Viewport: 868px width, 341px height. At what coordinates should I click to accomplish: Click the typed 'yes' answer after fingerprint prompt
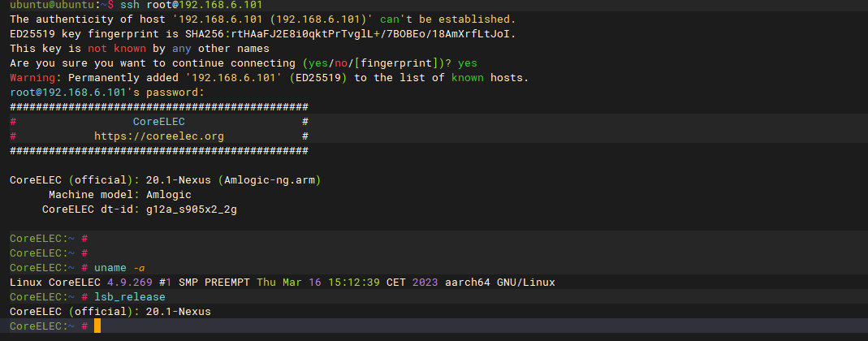(468, 63)
